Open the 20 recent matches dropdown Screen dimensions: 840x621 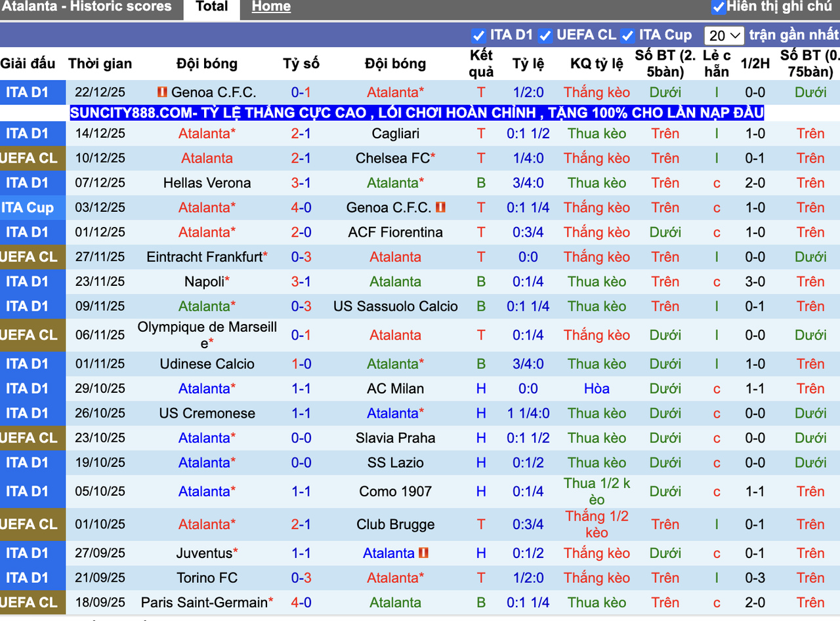click(x=724, y=35)
